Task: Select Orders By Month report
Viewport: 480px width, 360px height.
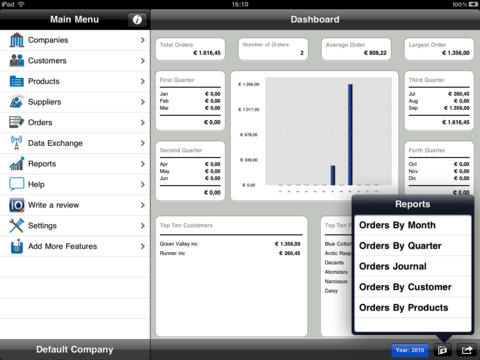Action: [413, 225]
